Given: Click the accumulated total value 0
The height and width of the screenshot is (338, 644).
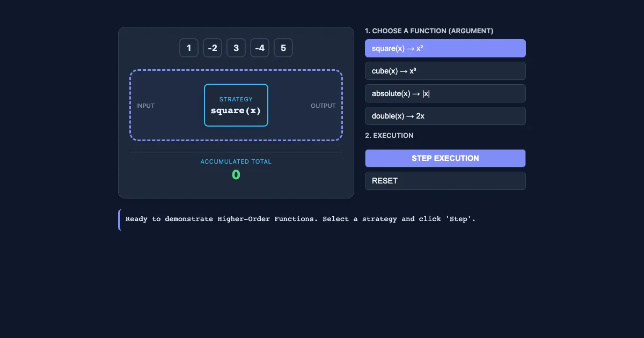Looking at the screenshot, I should pos(236,175).
